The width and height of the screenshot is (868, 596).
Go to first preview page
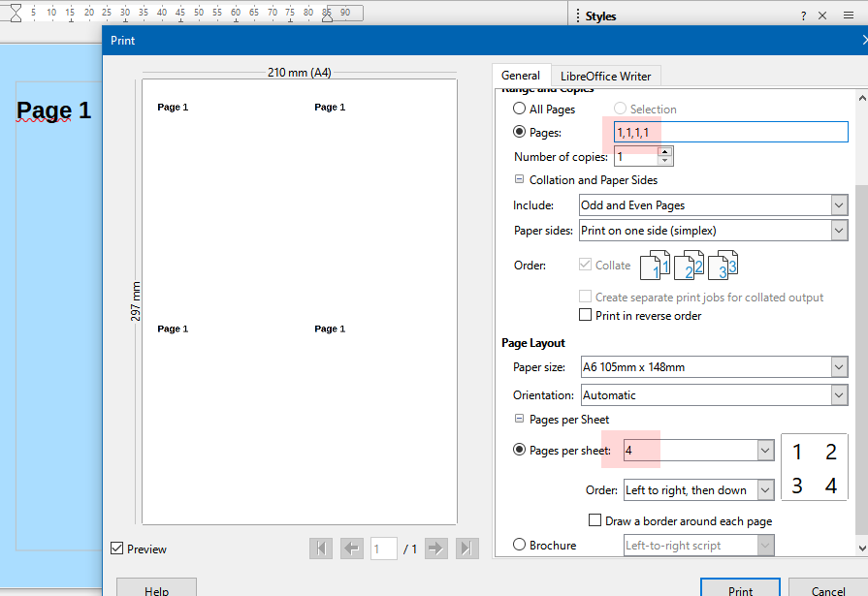coord(321,549)
